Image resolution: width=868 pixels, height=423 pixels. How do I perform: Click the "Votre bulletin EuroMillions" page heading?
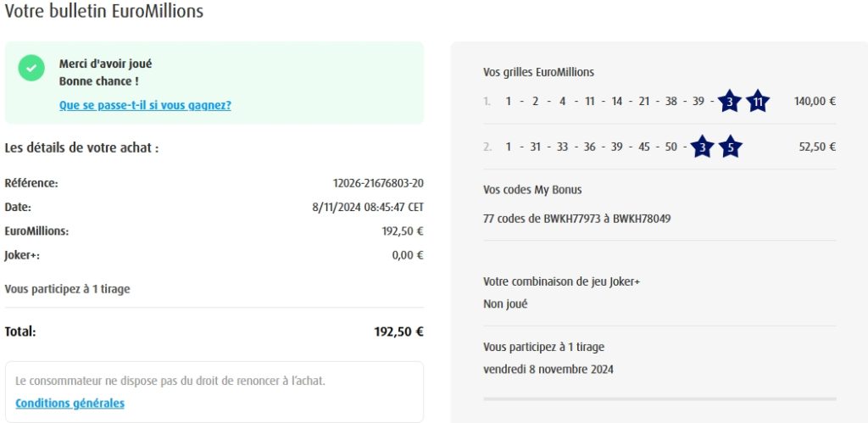click(x=103, y=12)
